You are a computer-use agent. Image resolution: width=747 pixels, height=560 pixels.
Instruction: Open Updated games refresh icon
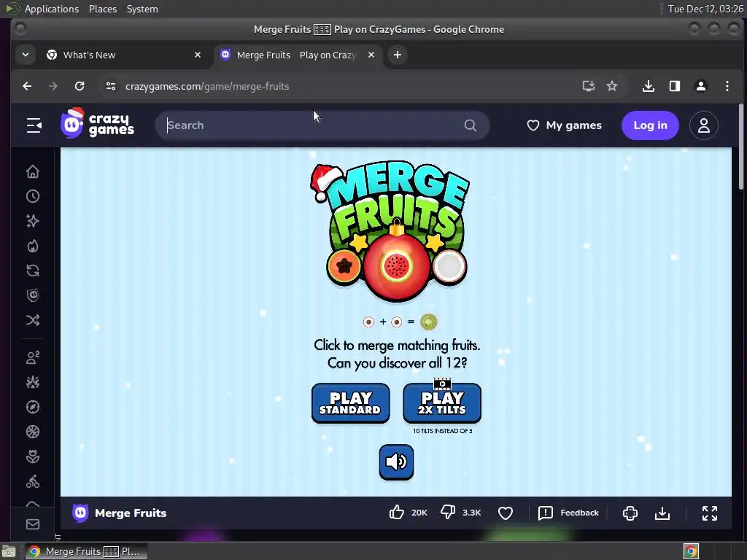click(x=33, y=271)
